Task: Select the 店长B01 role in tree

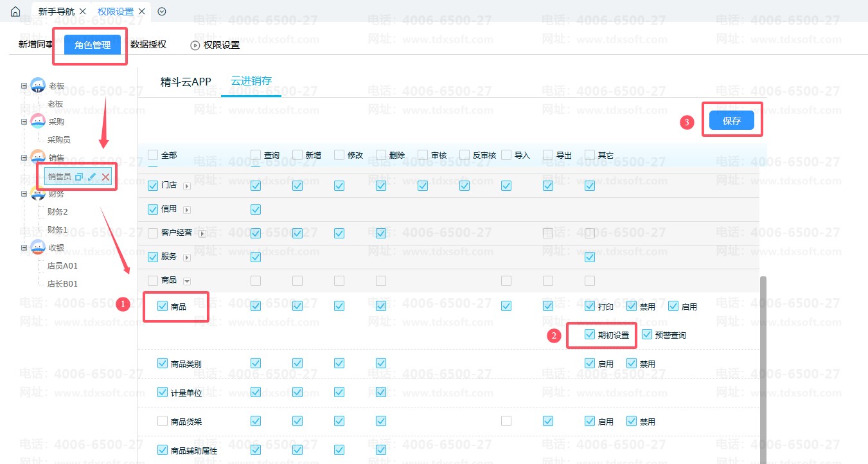Action: point(62,283)
